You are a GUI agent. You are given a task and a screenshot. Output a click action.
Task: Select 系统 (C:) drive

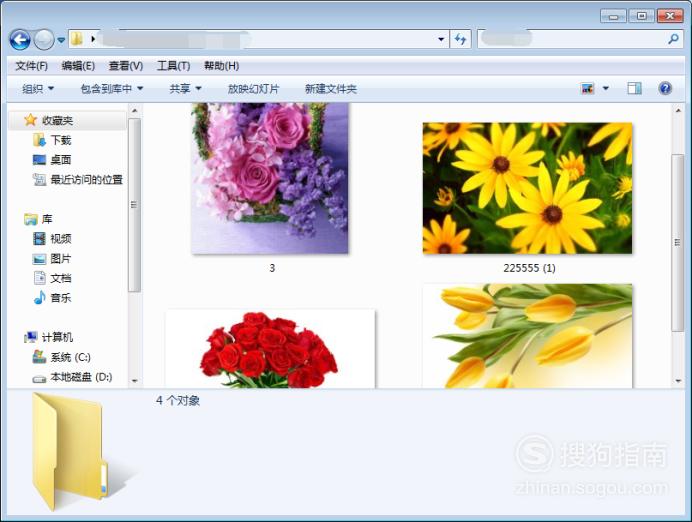[x=71, y=357]
